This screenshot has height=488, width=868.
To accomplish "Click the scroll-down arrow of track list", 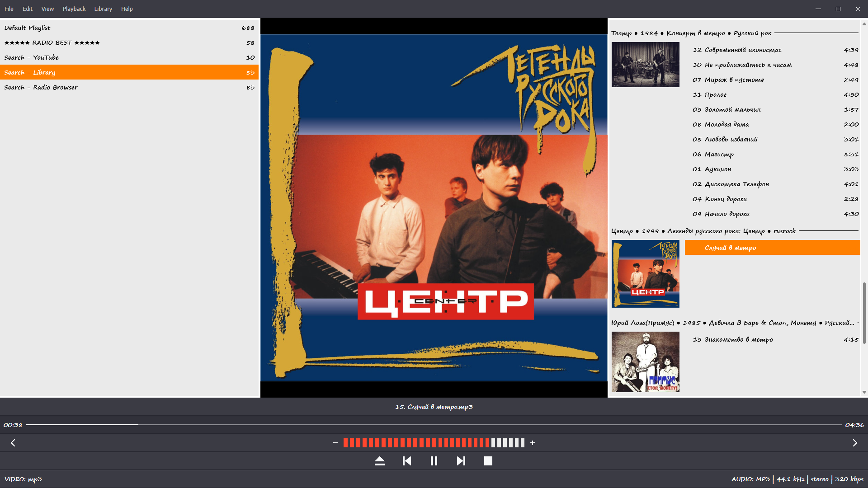I will tap(864, 392).
